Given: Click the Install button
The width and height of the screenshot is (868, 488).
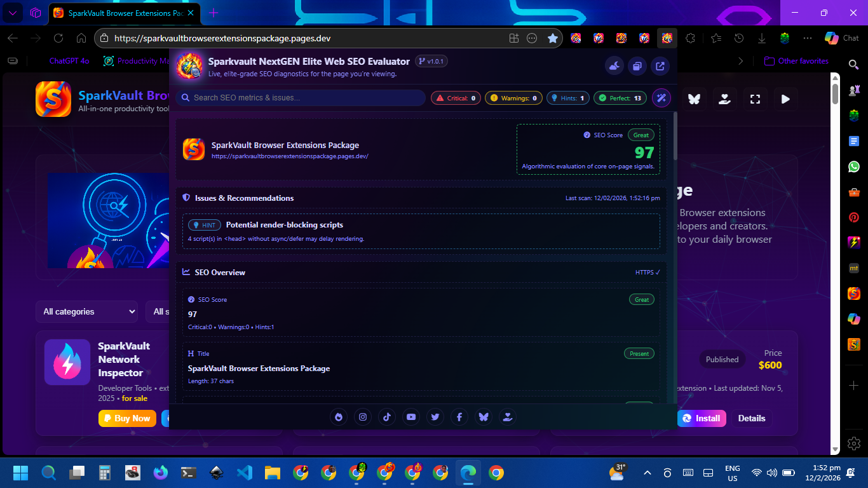Looking at the screenshot, I should tap(701, 418).
